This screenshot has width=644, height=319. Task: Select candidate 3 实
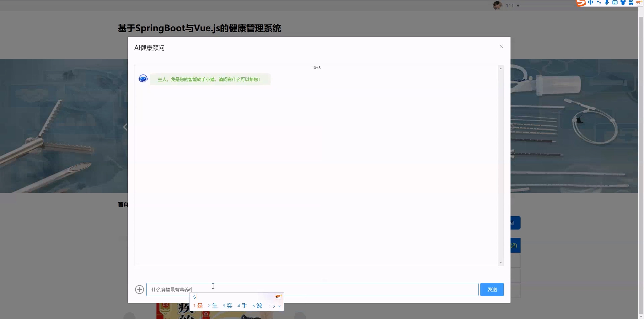pyautogui.click(x=227, y=306)
